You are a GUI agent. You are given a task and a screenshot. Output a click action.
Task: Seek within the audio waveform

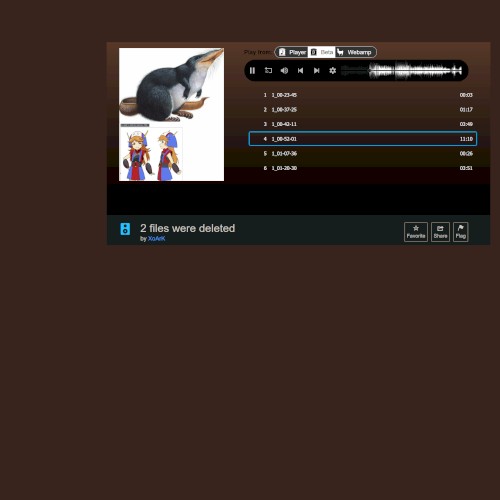pos(402,71)
